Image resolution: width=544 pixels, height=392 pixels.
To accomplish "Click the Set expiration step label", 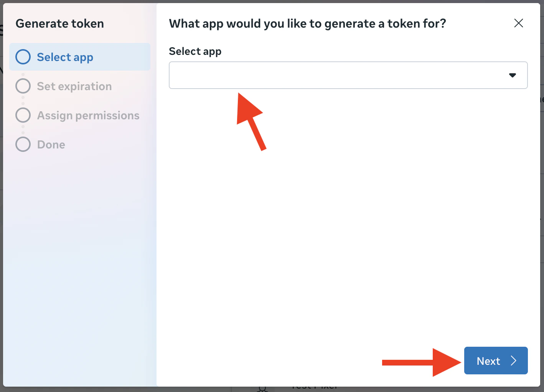I will pos(74,86).
